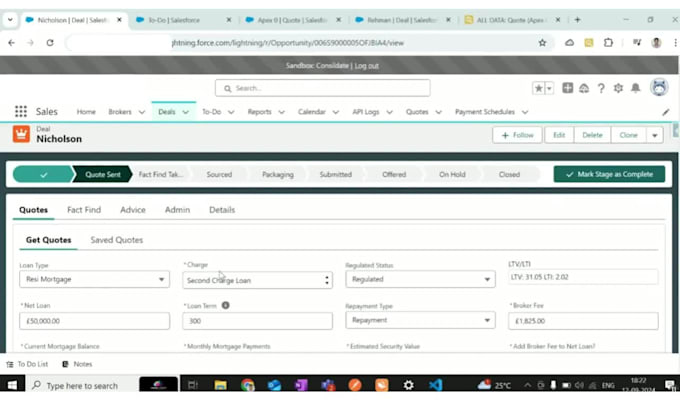680x404 pixels.
Task: Click Mark Stage as Complete
Action: [609, 174]
